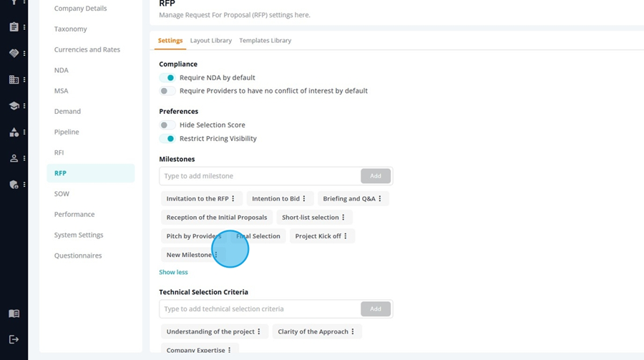Switch to the Templates Library tab
644x360 pixels.
point(265,40)
